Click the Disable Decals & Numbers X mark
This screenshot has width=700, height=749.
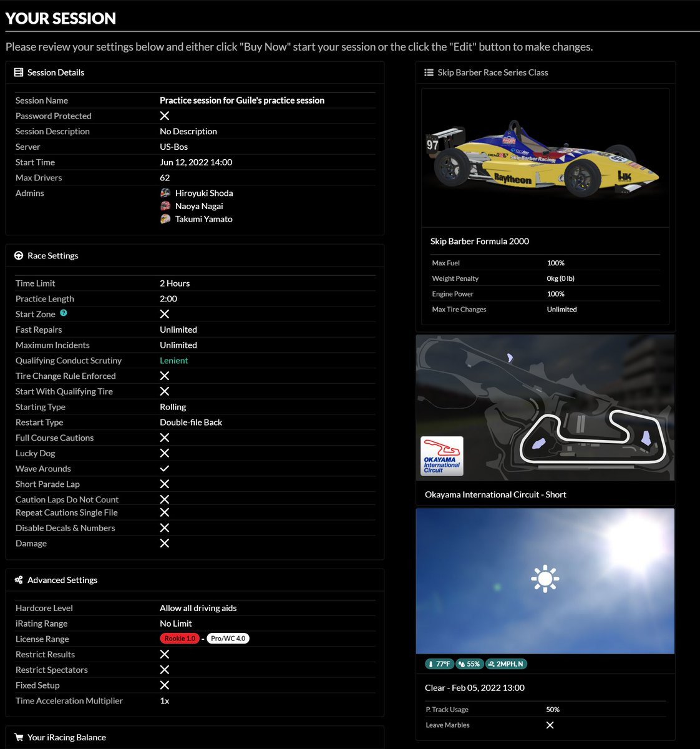coord(165,528)
